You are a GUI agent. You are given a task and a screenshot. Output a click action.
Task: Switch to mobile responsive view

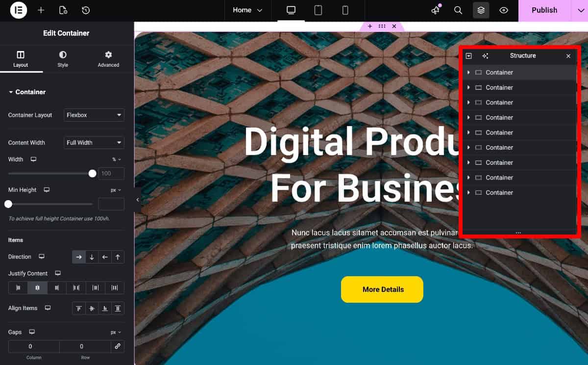345,10
